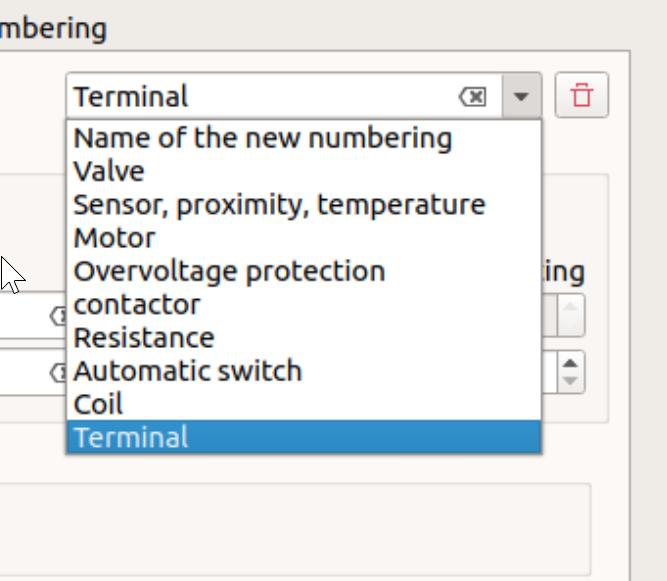This screenshot has height=581, width=667.
Task: Pick 'Sensor, proximity, temperature' option
Action: click(x=279, y=205)
